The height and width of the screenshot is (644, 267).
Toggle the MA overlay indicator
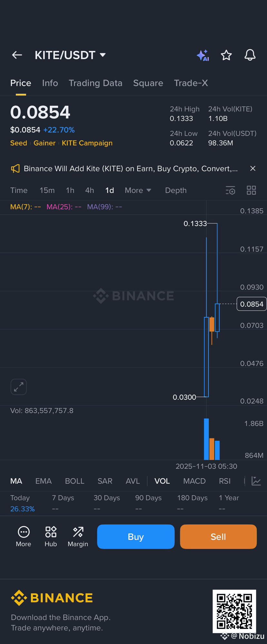(16, 481)
